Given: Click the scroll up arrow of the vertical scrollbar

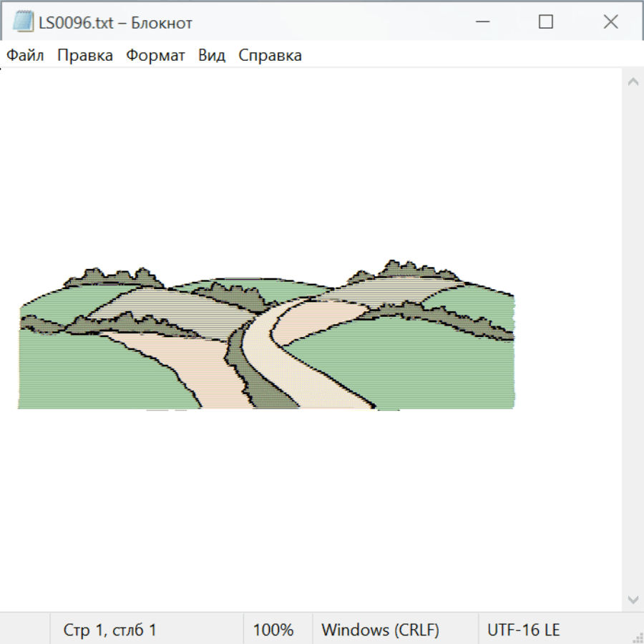Looking at the screenshot, I should coord(633,82).
